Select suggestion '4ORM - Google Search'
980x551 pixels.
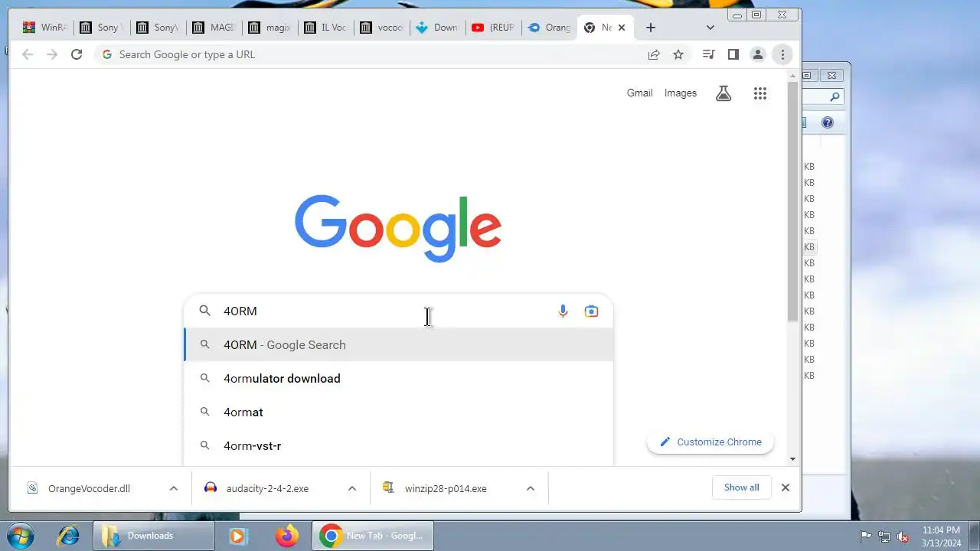click(399, 344)
